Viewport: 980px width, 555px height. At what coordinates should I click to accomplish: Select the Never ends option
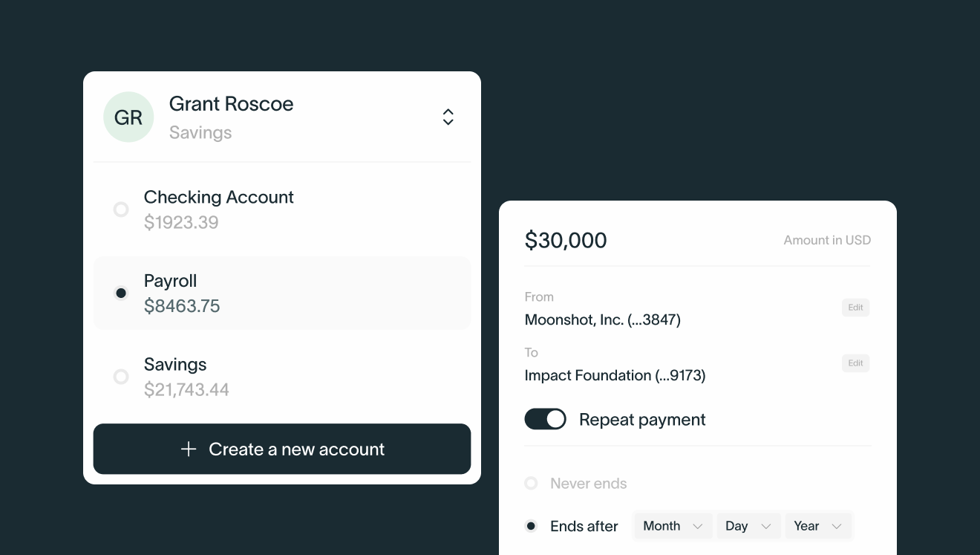pyautogui.click(x=531, y=483)
